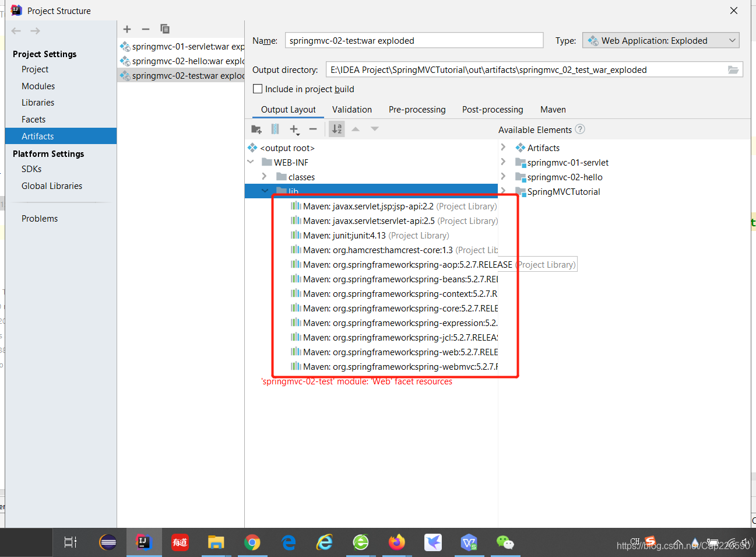756x557 pixels.
Task: Select the 'Web' facet resources entry
Action: pyautogui.click(x=357, y=381)
